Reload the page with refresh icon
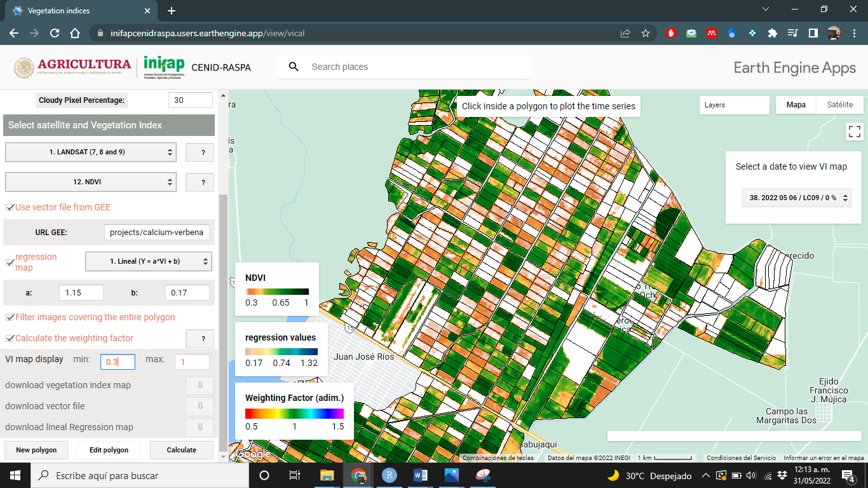Image resolution: width=868 pixels, height=488 pixels. coord(55,33)
